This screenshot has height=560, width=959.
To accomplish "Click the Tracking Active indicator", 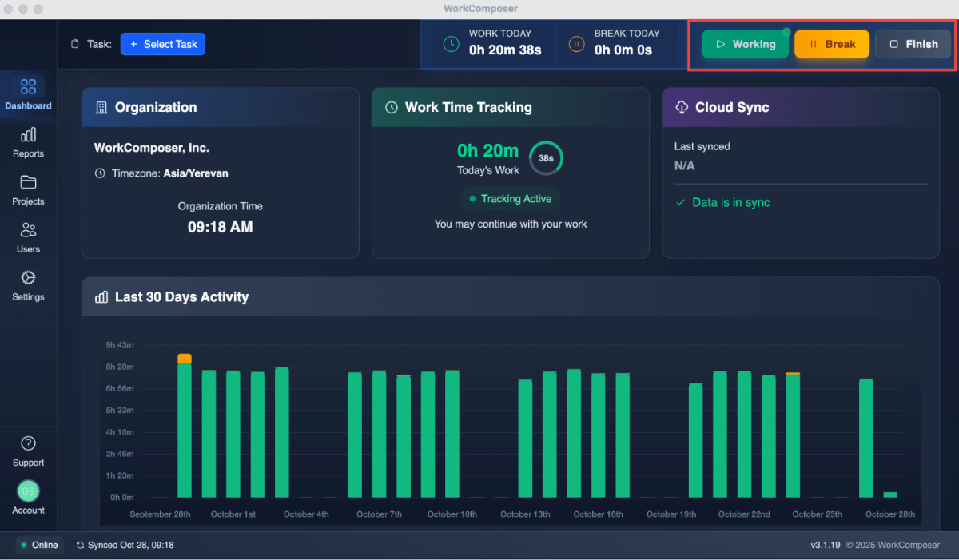I will click(510, 199).
